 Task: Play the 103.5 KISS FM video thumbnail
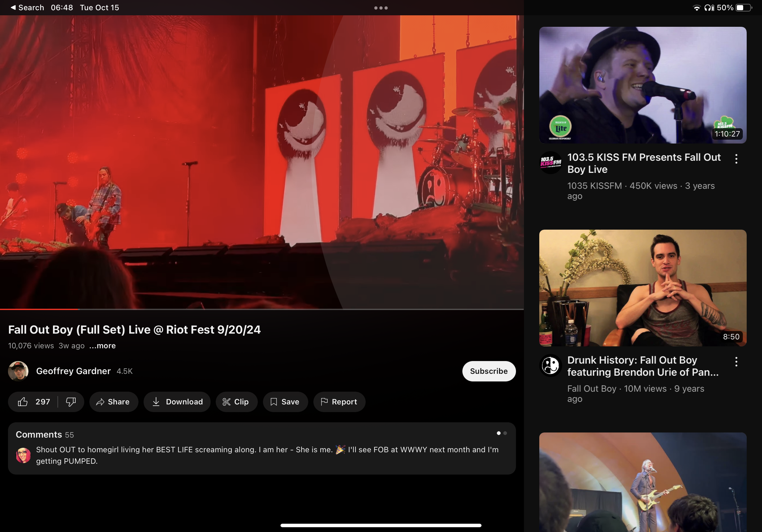pyautogui.click(x=643, y=85)
